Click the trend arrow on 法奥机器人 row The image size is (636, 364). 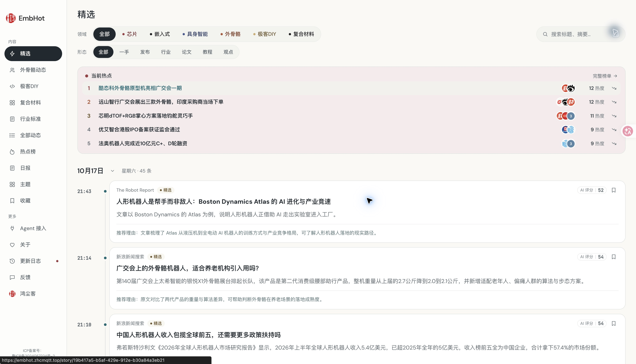(614, 144)
